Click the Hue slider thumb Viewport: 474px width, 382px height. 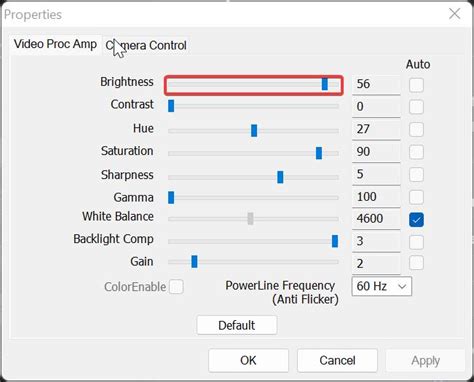[254, 131]
